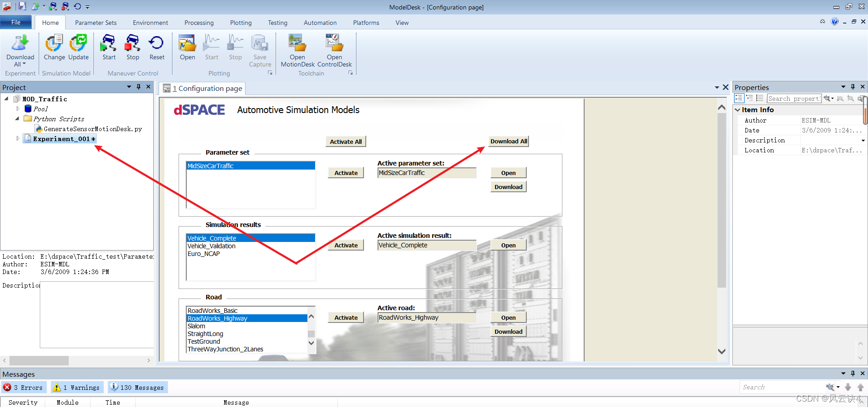Click the bulleted list view icon in Properties
The image size is (868, 407).
coord(759,98)
